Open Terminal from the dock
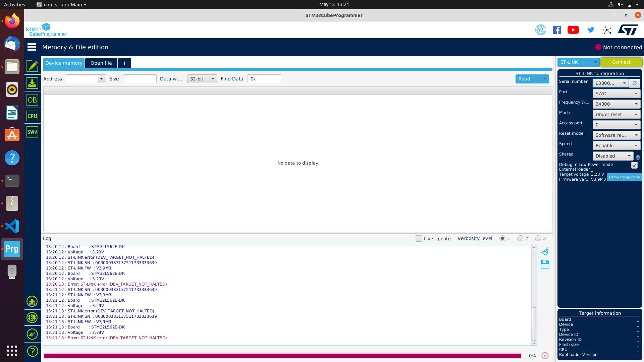Image resolution: width=644 pixels, height=362 pixels. (12, 181)
